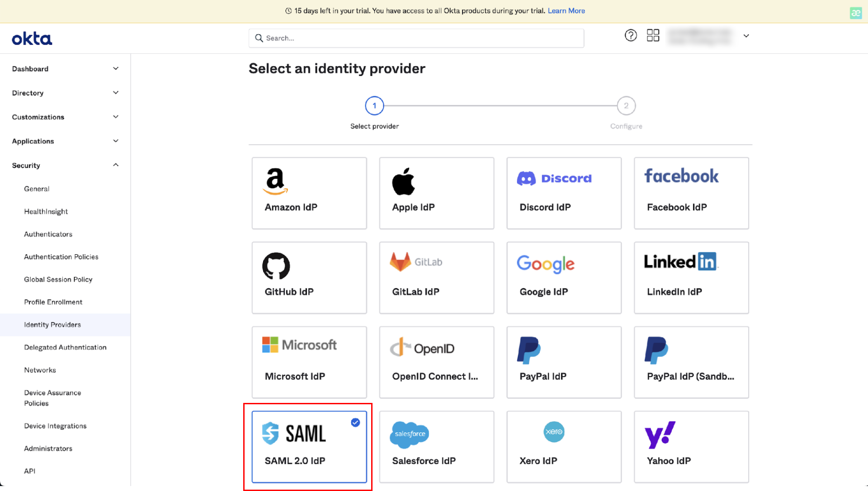868x491 pixels.
Task: Go to Networks in the sidebar
Action: pos(40,370)
